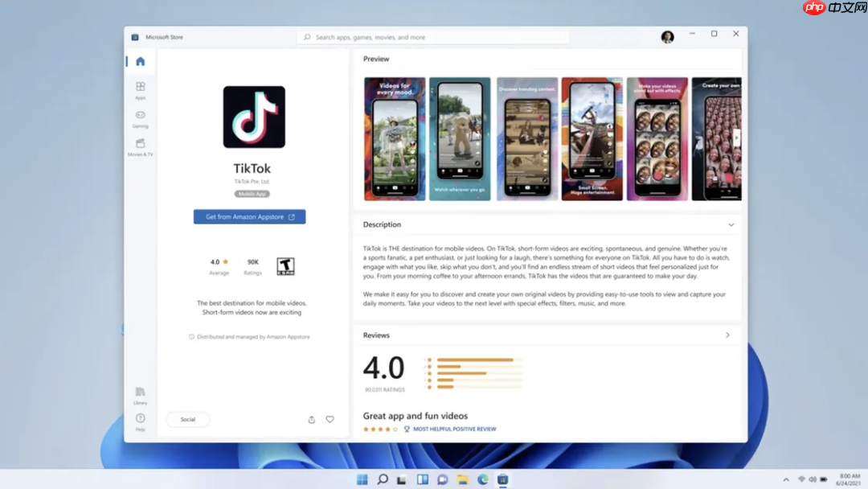Click the Home icon in sidebar
This screenshot has width=868, height=489.
click(x=141, y=60)
